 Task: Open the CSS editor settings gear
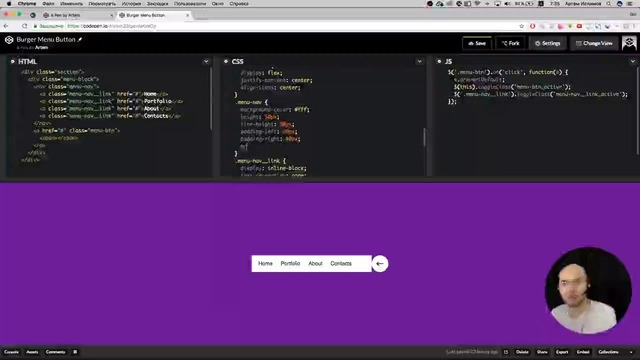click(226, 62)
